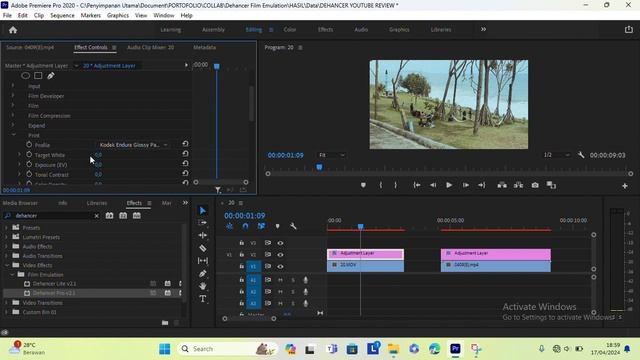Viewport: 640px width, 360px height.
Task: Select the Track Select Forward tool
Action: pyautogui.click(x=202, y=223)
